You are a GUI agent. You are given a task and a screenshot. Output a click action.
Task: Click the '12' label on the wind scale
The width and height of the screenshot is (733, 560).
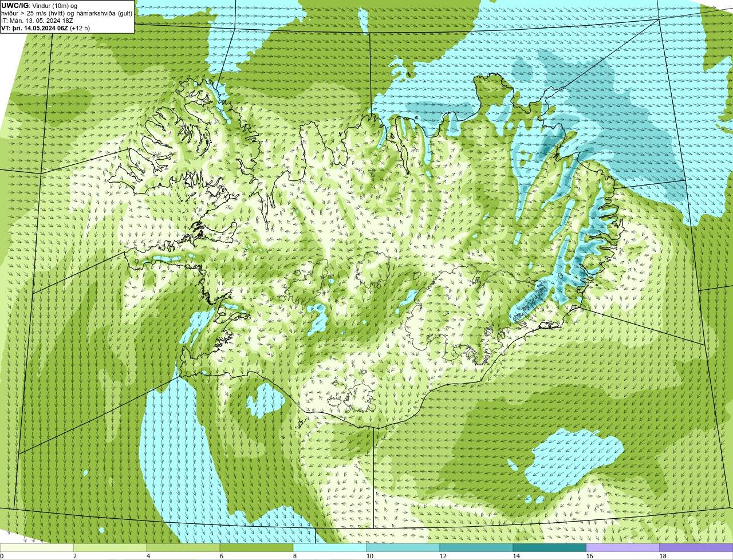click(x=443, y=556)
